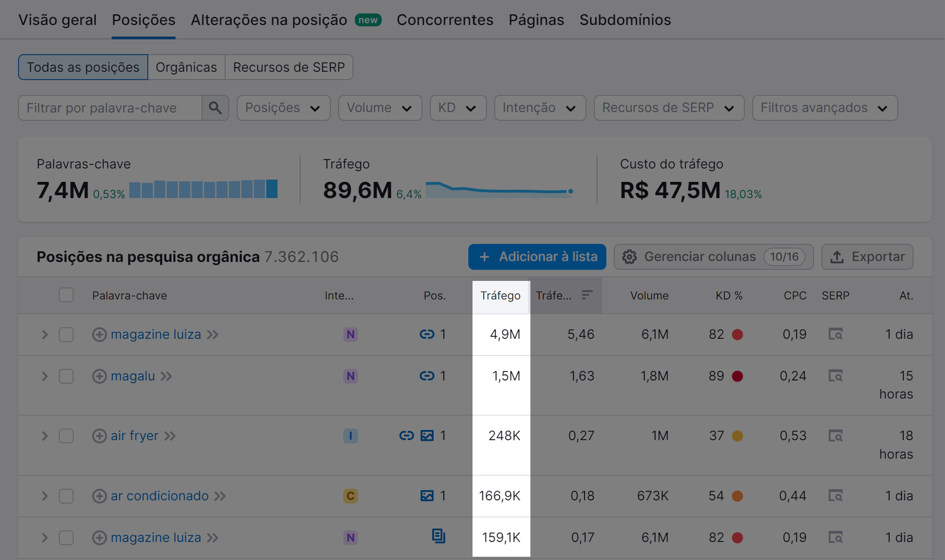The width and height of the screenshot is (945, 560).
Task: View SERP snapshot icon for ar condicionado row
Action: point(836,495)
